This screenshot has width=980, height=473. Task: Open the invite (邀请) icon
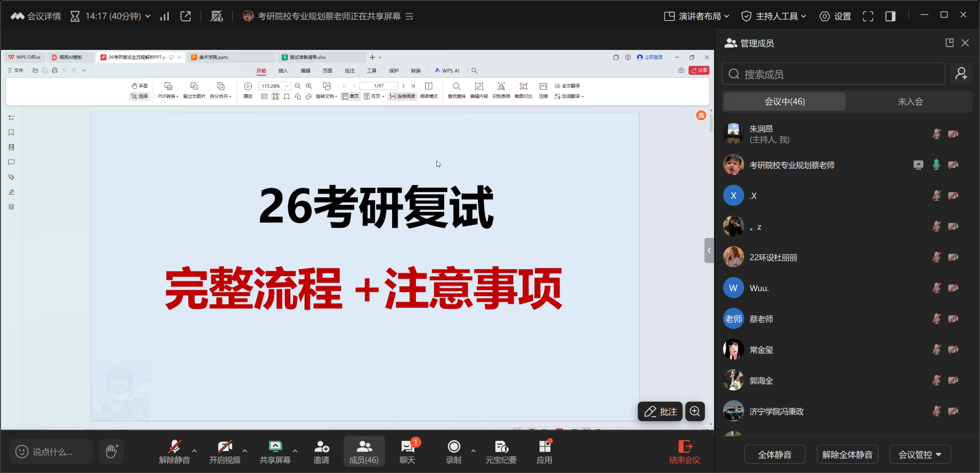click(321, 451)
